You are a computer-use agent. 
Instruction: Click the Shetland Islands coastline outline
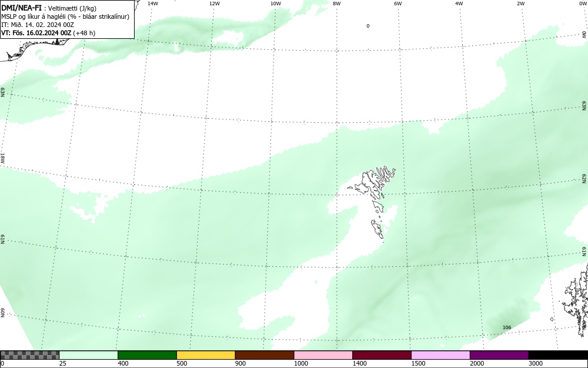coord(576,300)
